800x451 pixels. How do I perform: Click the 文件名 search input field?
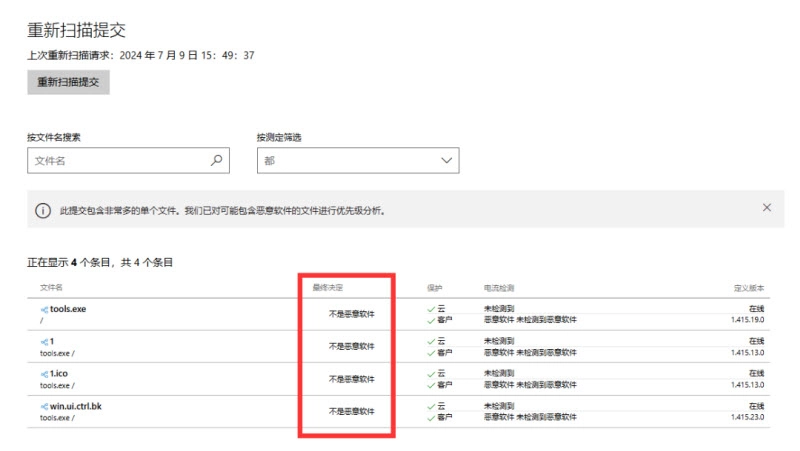coord(118,160)
